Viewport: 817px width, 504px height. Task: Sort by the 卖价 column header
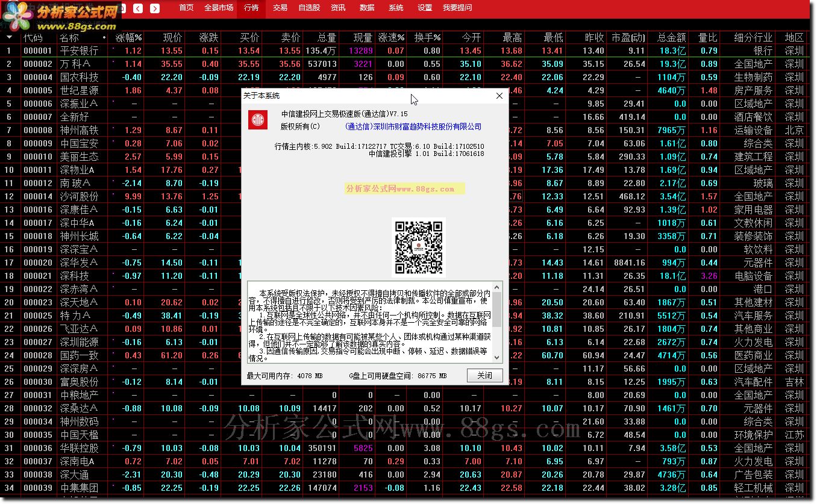(290, 37)
